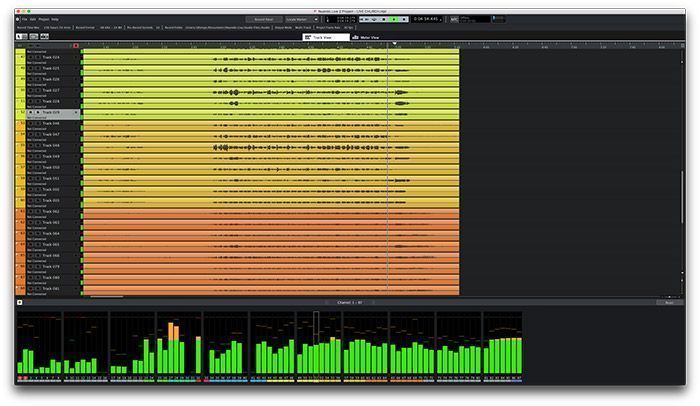Toggle monitoring on selected Track 029
Screen dimensions: 700x406
click(38, 112)
